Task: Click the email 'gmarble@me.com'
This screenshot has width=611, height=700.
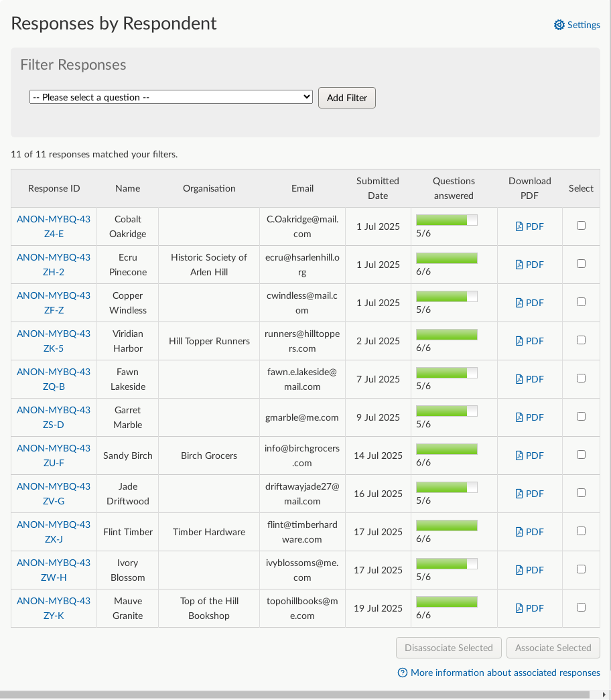Action: click(302, 417)
